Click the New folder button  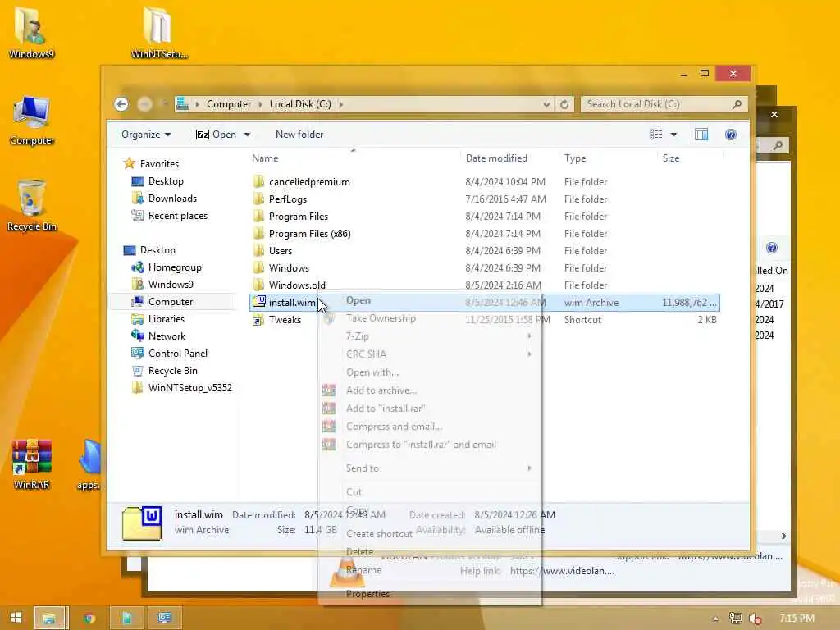click(x=299, y=135)
